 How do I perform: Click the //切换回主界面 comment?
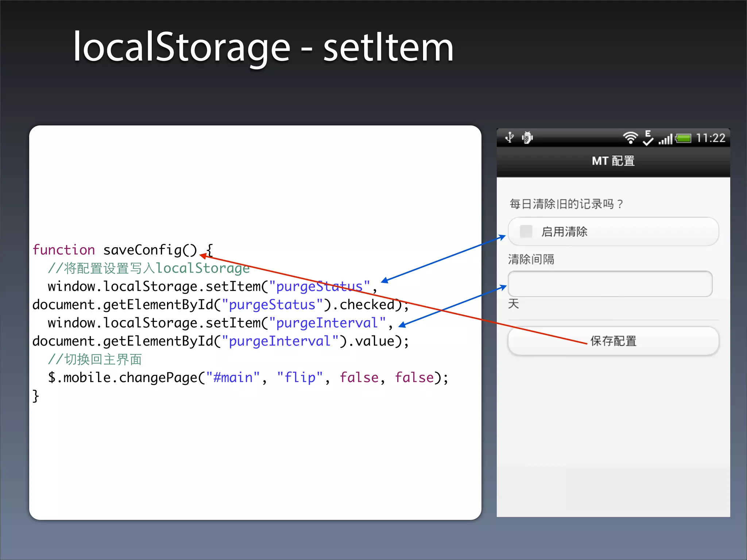pos(95,359)
